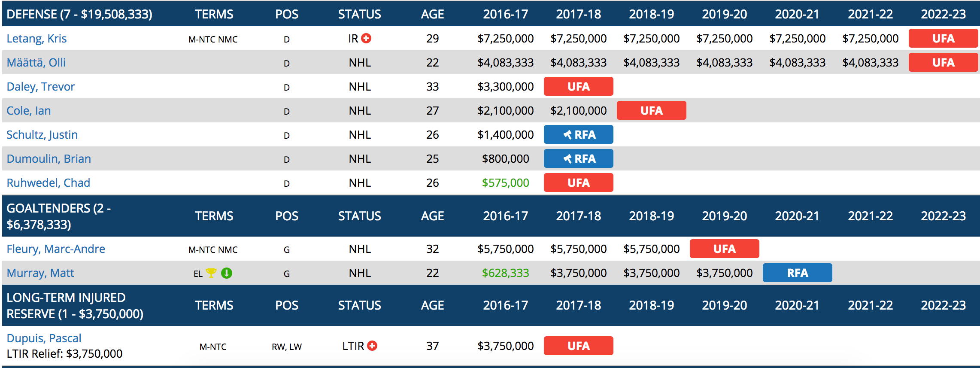Open Kris Letang's player page
This screenshot has height=368, width=980.
tap(36, 39)
